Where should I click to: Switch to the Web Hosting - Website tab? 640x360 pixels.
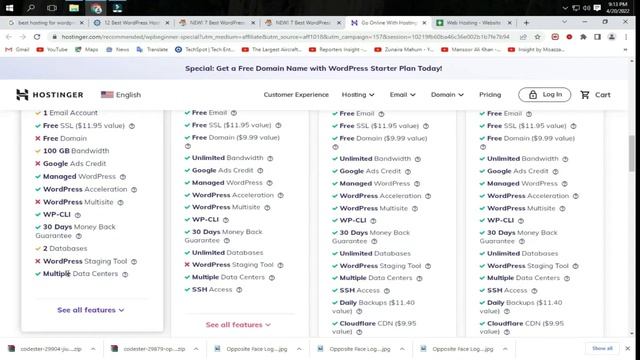(473, 23)
